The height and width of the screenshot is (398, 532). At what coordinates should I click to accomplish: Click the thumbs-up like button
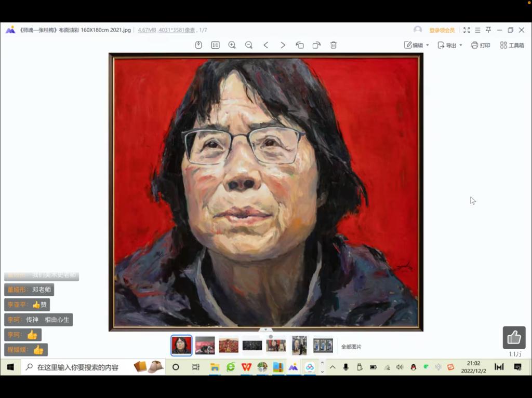point(514,337)
